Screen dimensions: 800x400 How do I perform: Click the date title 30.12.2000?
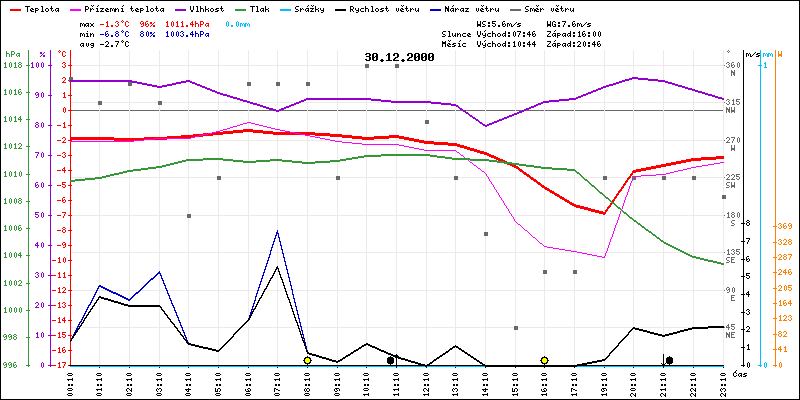[399, 58]
